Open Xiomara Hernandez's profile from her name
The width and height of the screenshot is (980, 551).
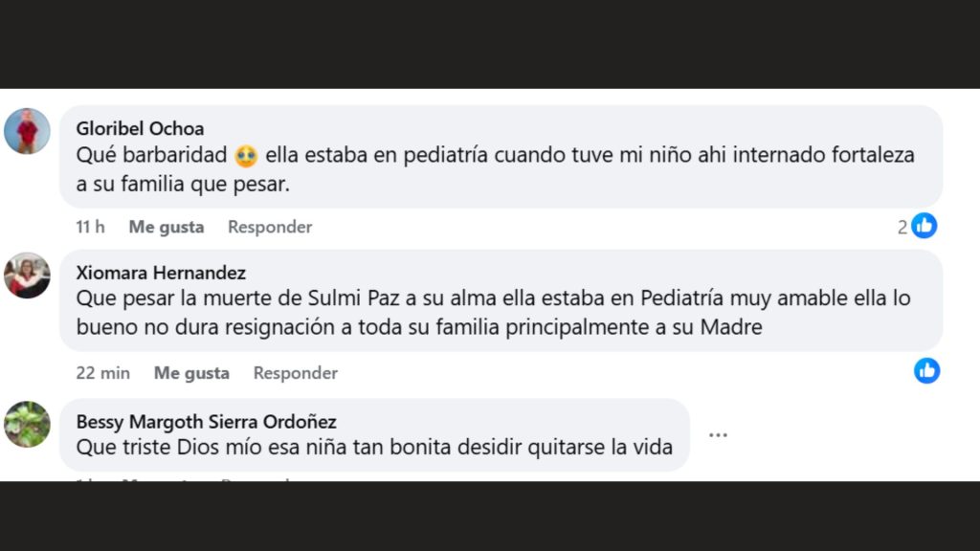click(x=160, y=273)
